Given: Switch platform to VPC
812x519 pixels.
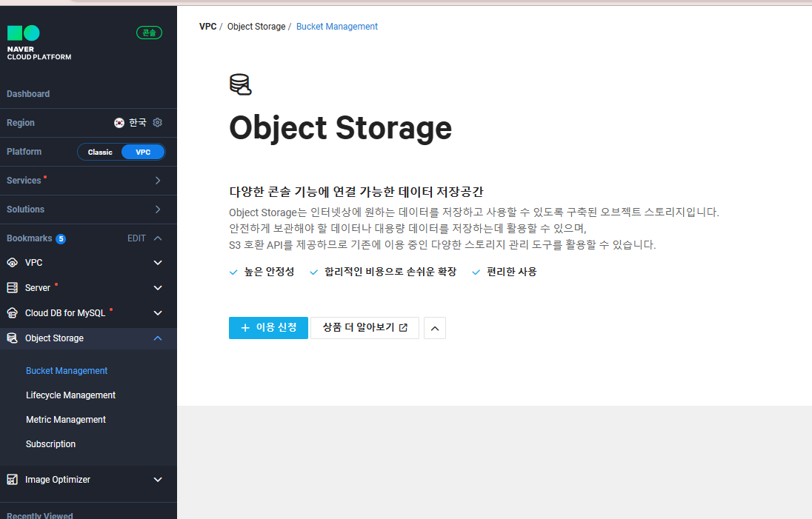Looking at the screenshot, I should pyautogui.click(x=143, y=152).
